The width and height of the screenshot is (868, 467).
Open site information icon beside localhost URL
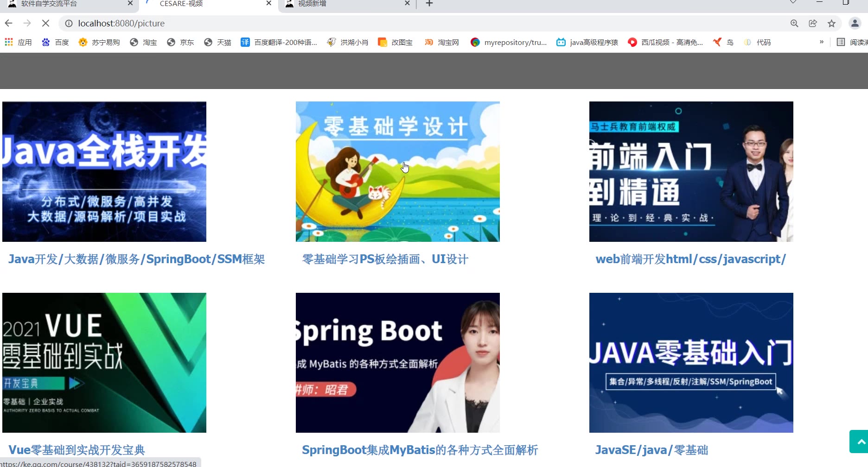[x=68, y=23]
